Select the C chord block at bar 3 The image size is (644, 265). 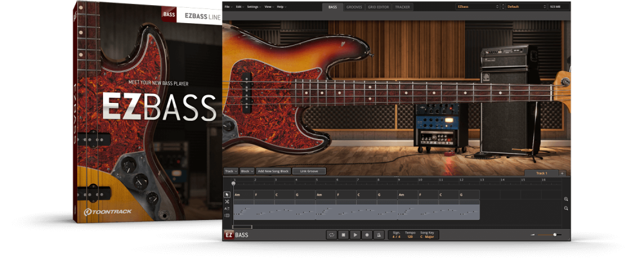(285, 195)
